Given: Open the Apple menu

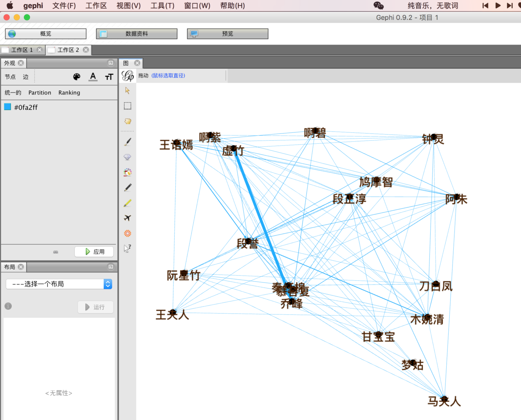Looking at the screenshot, I should (x=10, y=5).
